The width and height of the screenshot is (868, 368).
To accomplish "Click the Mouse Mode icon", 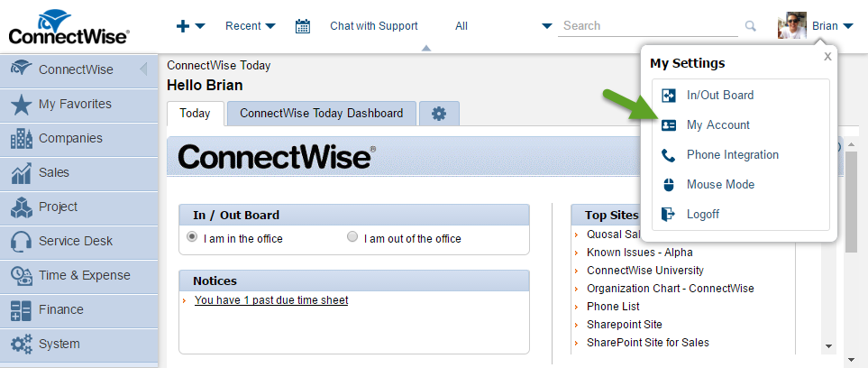I will 669,185.
